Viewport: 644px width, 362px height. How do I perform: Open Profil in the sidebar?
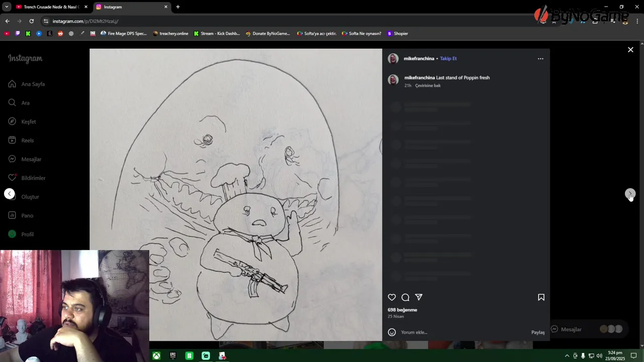(21, 234)
